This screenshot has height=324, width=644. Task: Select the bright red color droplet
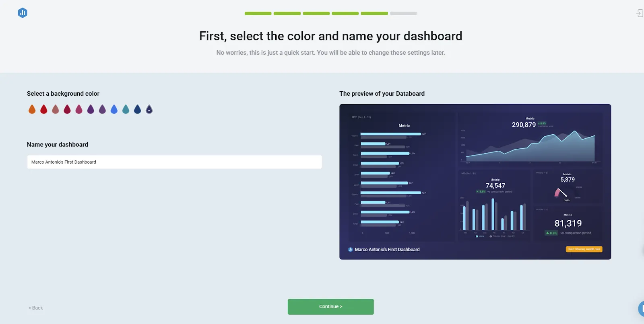pos(43,109)
